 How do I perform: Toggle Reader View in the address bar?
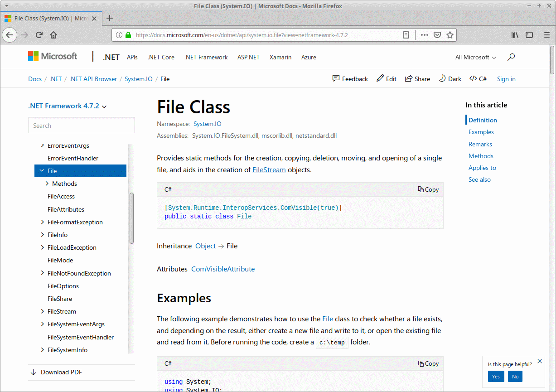(406, 35)
